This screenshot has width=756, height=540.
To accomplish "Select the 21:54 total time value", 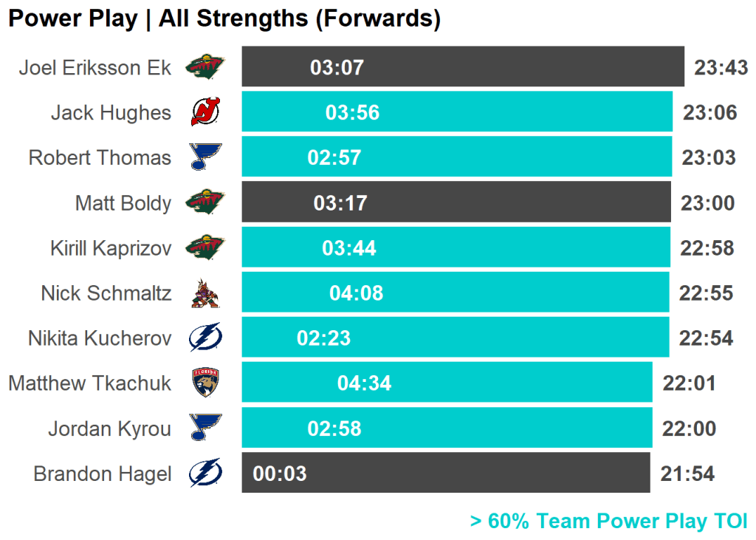I will 687,474.
